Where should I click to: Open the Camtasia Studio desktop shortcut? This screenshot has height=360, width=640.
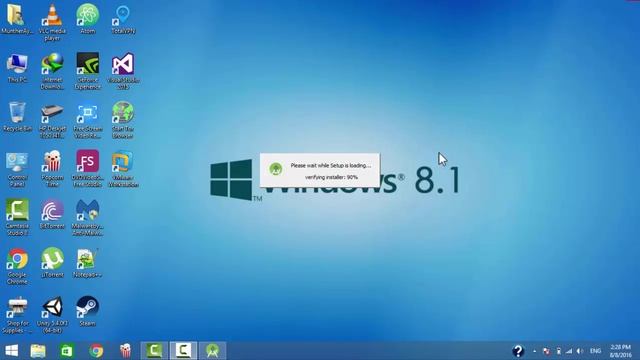17,217
